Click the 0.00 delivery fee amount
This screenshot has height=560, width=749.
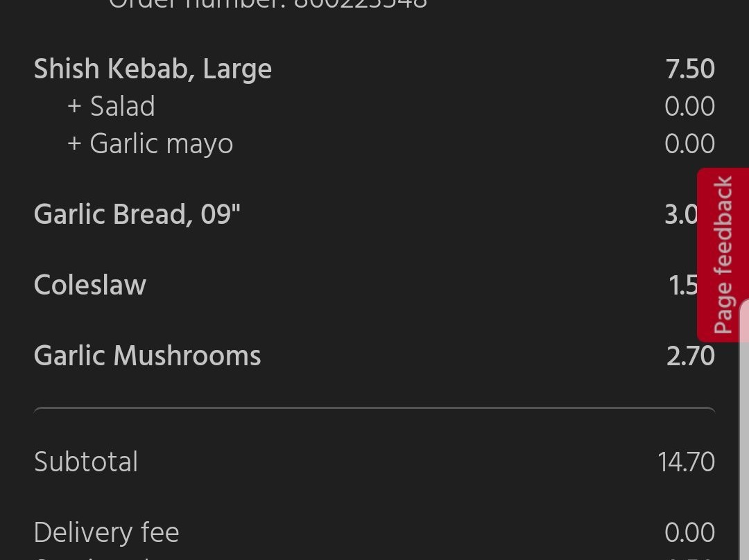[x=690, y=532]
